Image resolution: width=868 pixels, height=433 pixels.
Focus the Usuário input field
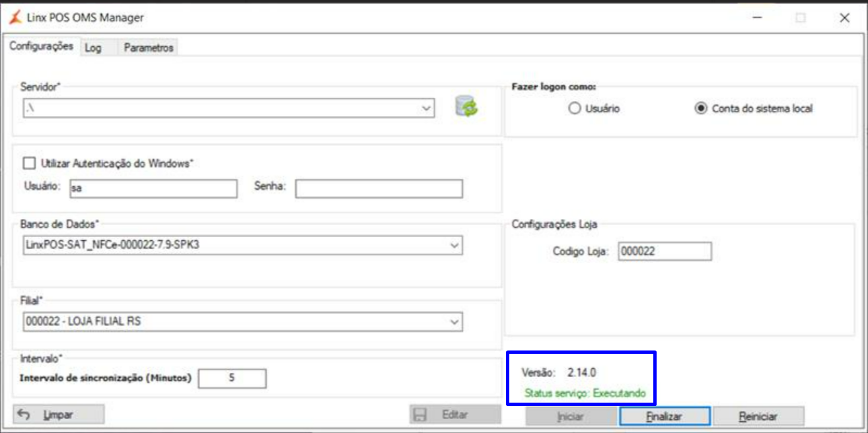152,188
